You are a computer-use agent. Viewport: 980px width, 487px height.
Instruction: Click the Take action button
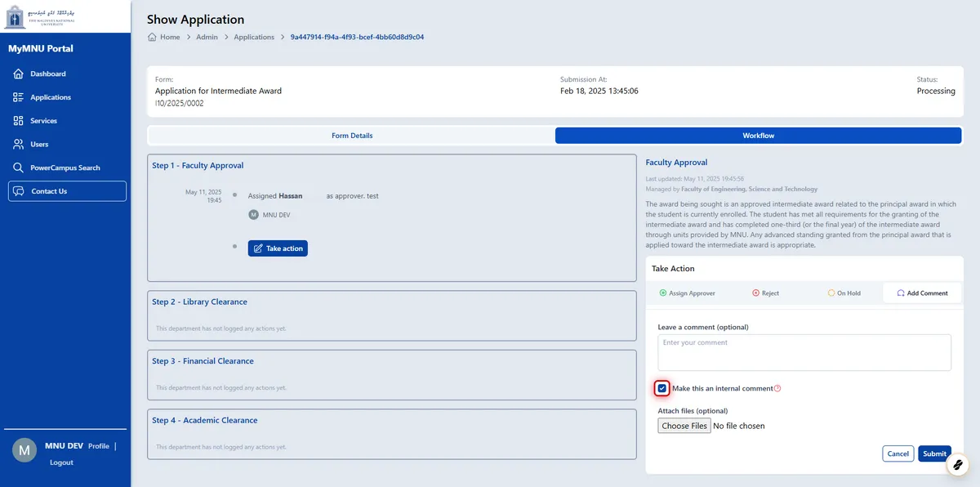[x=278, y=248]
